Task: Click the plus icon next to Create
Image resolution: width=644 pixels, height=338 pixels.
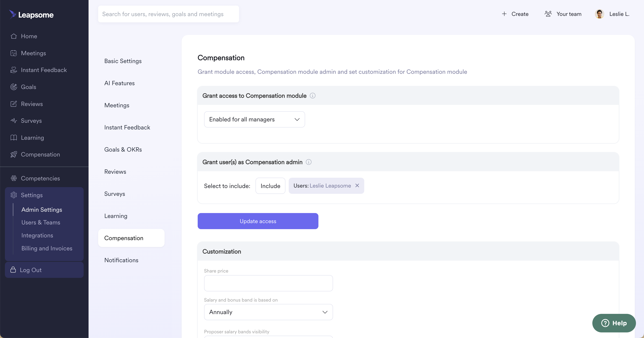Action: point(504,14)
